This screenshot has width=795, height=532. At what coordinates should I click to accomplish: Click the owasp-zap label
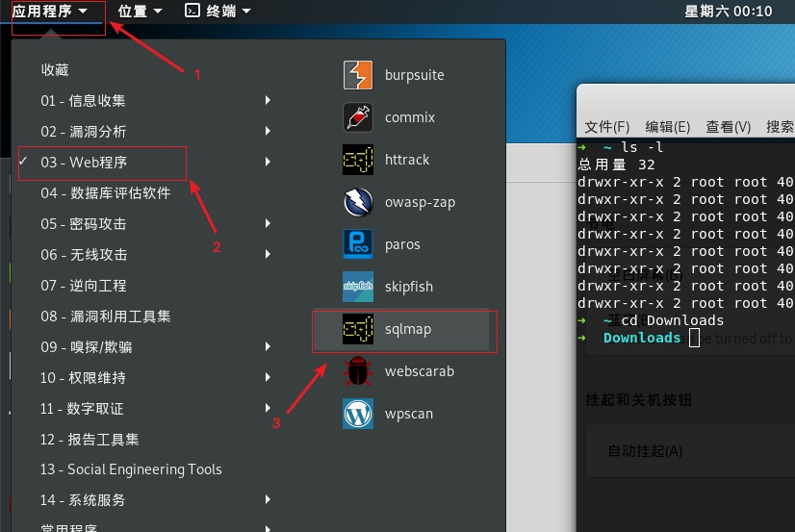pyautogui.click(x=420, y=202)
